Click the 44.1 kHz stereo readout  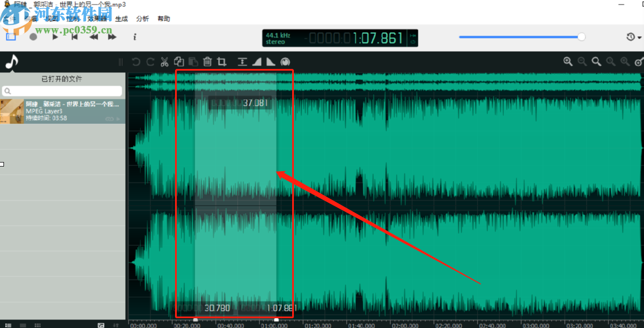click(278, 38)
